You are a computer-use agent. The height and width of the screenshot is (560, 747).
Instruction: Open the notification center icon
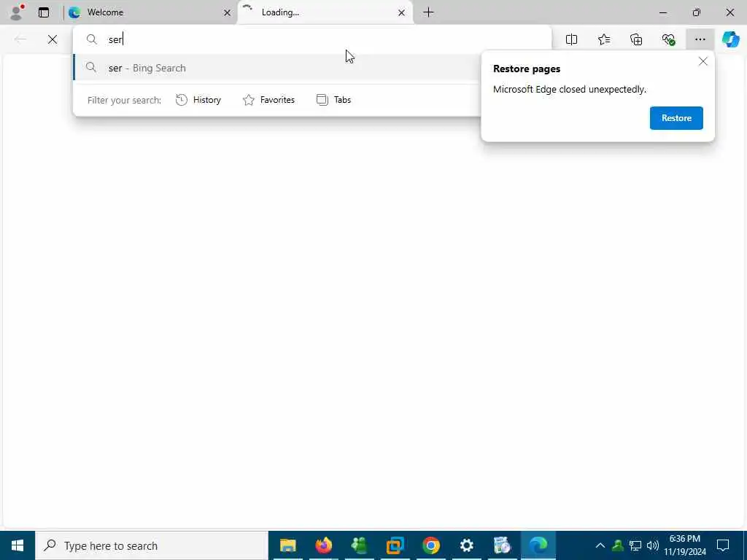pyautogui.click(x=723, y=545)
